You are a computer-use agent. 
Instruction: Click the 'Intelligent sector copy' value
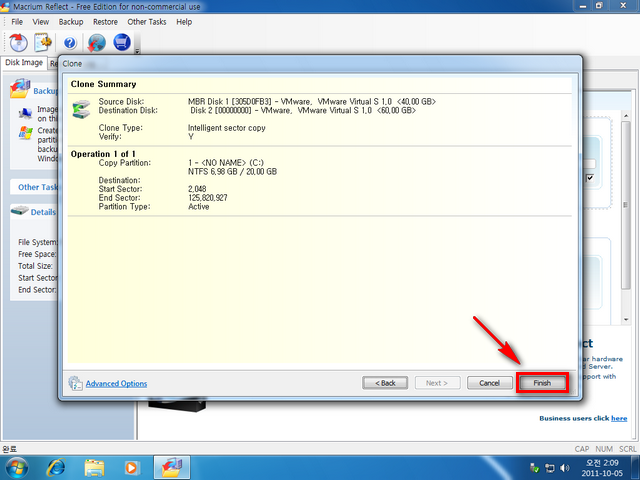[227, 128]
